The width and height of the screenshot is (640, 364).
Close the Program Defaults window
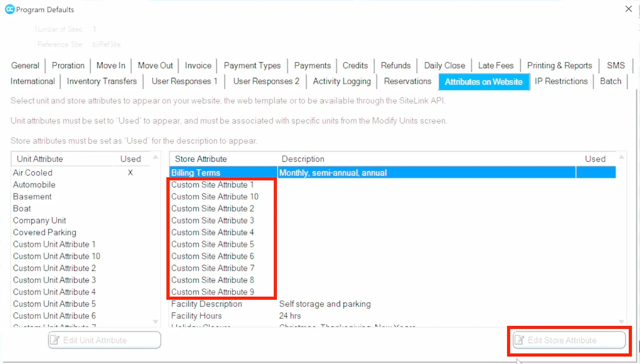coord(629,9)
